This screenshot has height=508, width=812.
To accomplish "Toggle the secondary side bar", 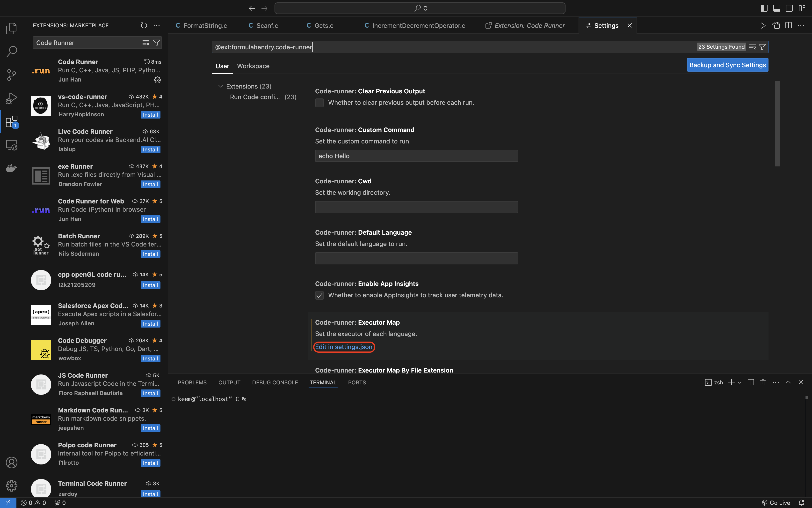I will [x=790, y=8].
